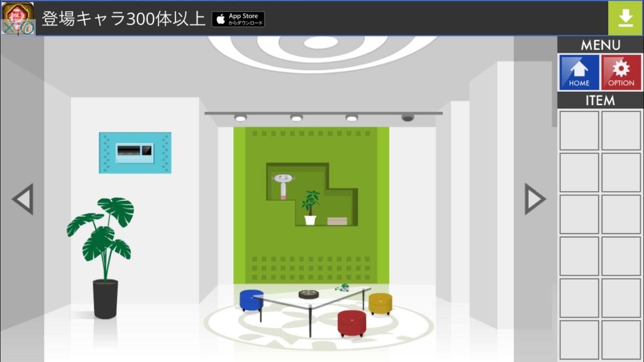Tap the red stool
The image size is (644, 362).
[351, 322]
